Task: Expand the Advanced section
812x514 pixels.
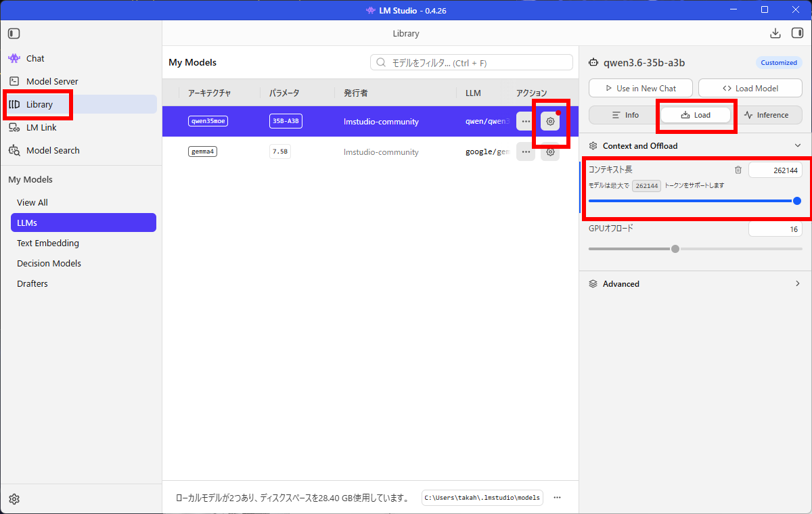Action: (695, 284)
